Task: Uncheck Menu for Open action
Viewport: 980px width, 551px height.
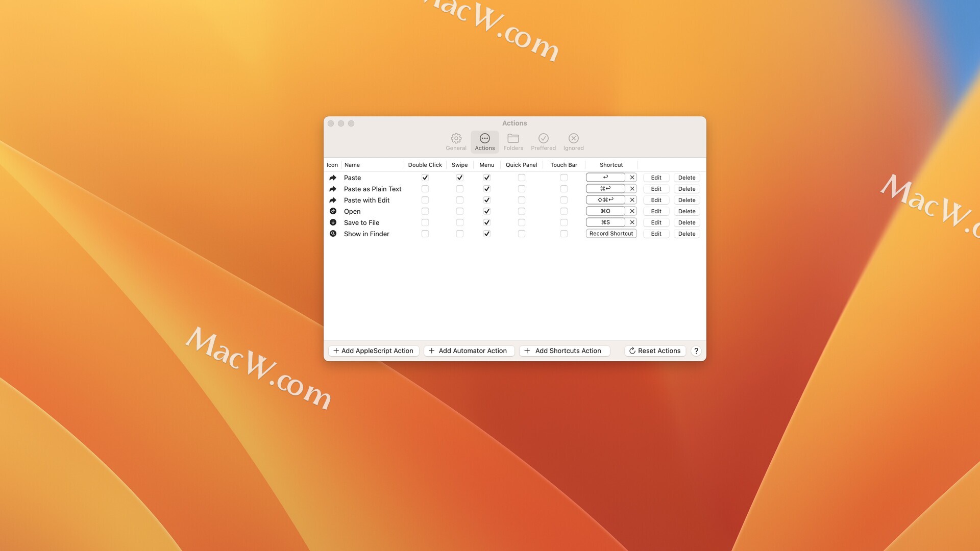Action: pyautogui.click(x=486, y=211)
